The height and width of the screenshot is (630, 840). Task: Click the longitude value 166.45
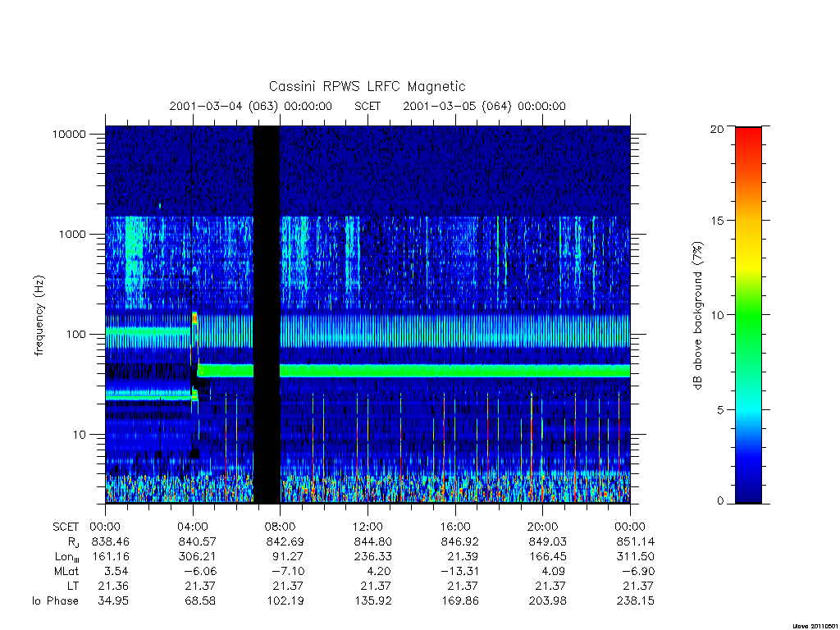(x=547, y=557)
